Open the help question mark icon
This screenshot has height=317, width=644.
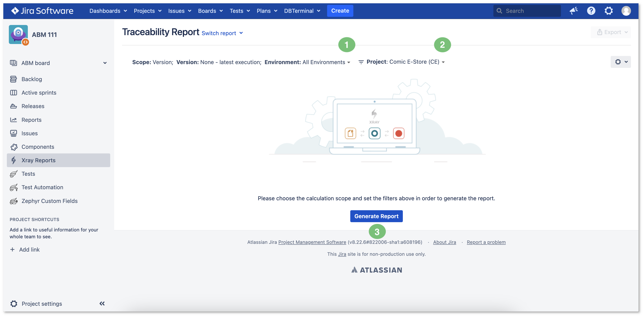[591, 11]
